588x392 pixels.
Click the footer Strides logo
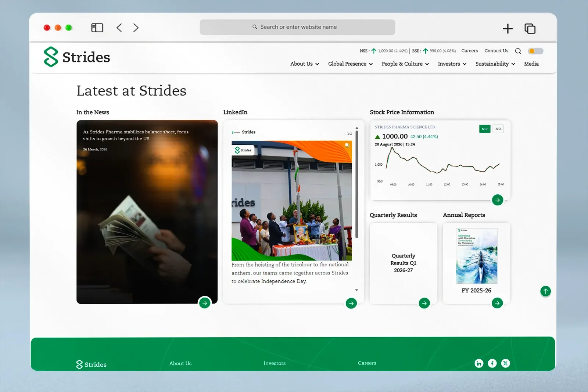pos(91,364)
